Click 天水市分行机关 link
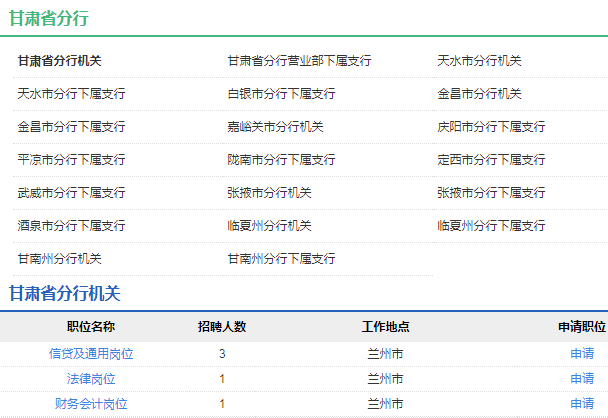Viewport: 608px width, 418px height. [479, 61]
